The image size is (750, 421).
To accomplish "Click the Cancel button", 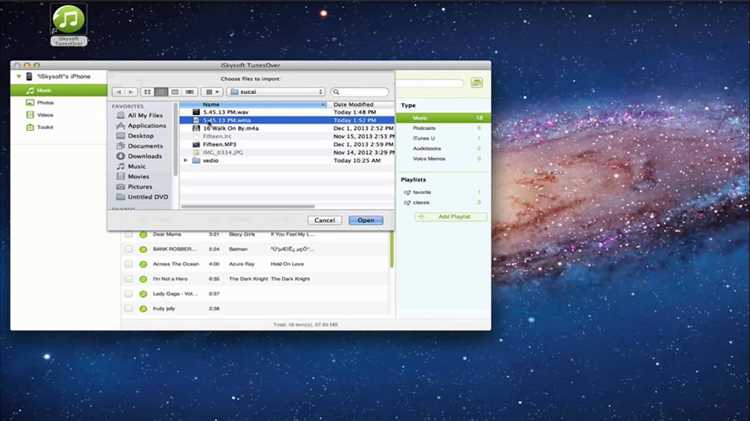I will click(325, 220).
